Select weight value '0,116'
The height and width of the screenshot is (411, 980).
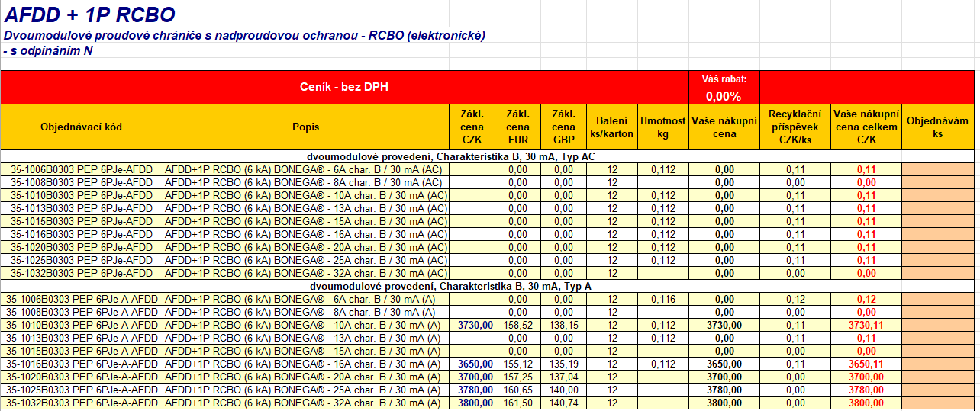662,299
